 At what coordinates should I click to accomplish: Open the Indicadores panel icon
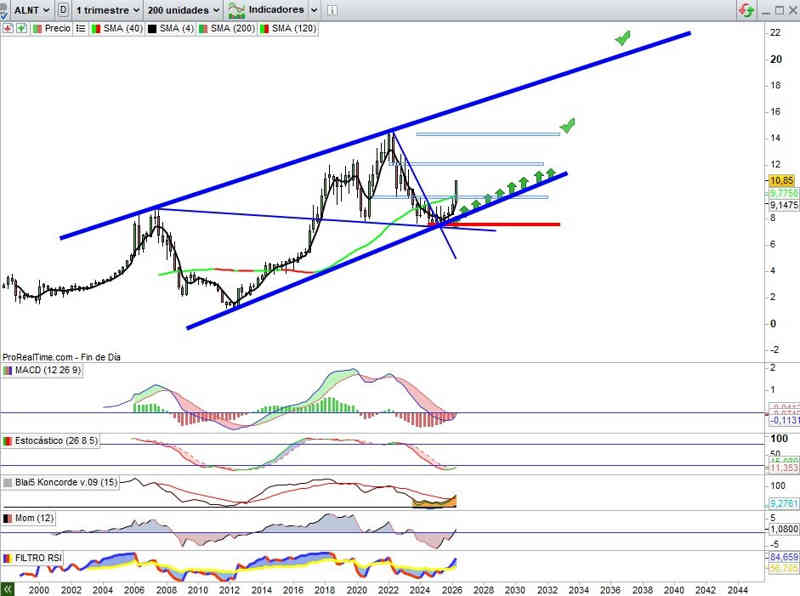[238, 10]
